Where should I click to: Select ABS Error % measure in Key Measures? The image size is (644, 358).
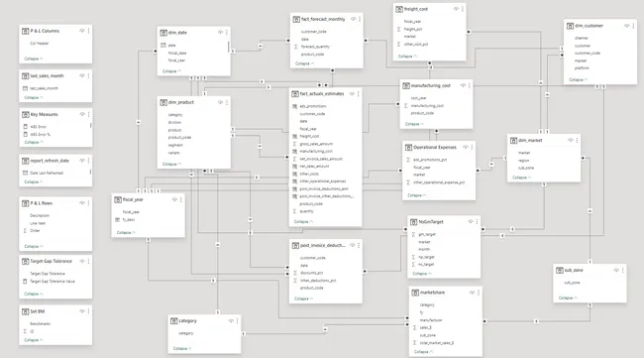pyautogui.click(x=41, y=135)
